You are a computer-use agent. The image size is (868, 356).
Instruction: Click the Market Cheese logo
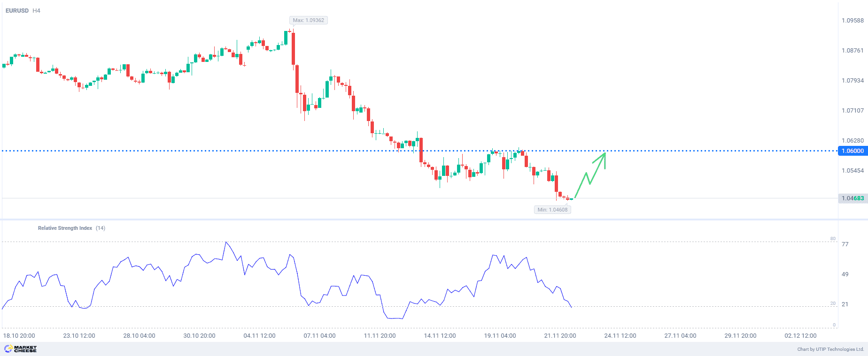[x=20, y=349]
